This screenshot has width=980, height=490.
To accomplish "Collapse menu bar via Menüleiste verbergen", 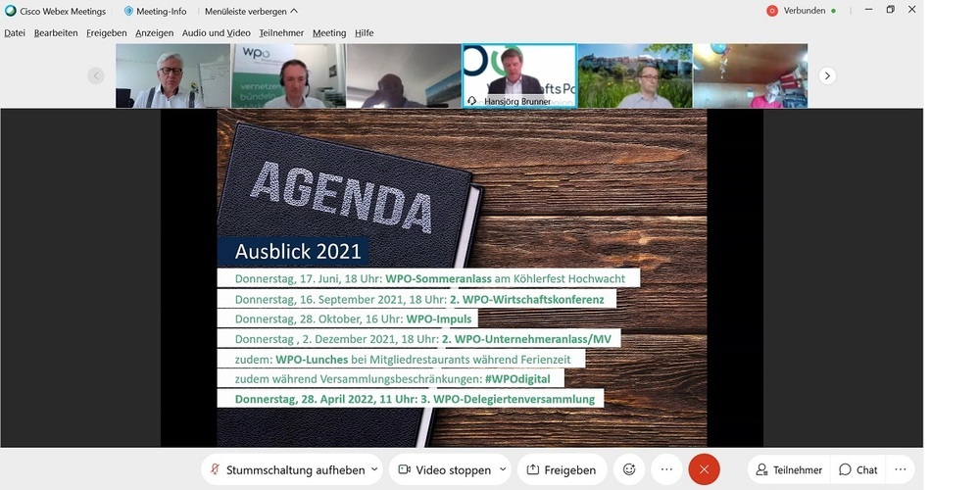I will click(x=246, y=11).
